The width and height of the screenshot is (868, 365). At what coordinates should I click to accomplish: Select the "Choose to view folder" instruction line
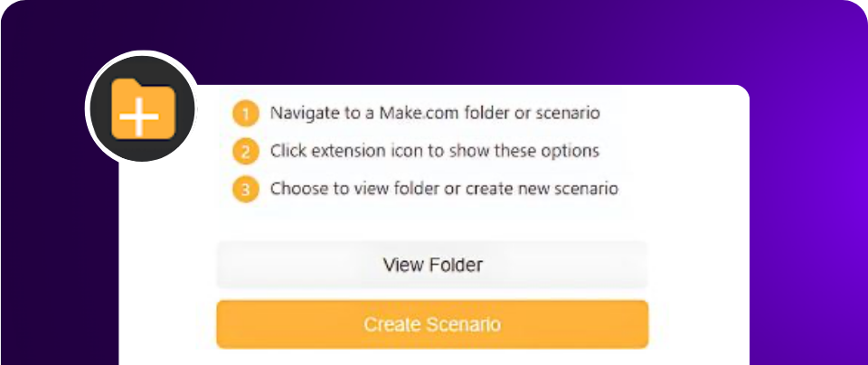(443, 190)
